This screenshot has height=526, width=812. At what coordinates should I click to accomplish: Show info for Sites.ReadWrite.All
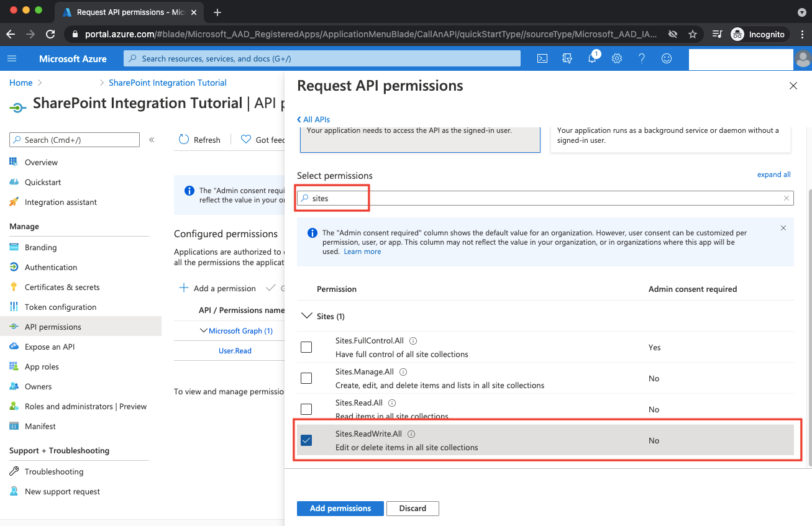(x=411, y=434)
